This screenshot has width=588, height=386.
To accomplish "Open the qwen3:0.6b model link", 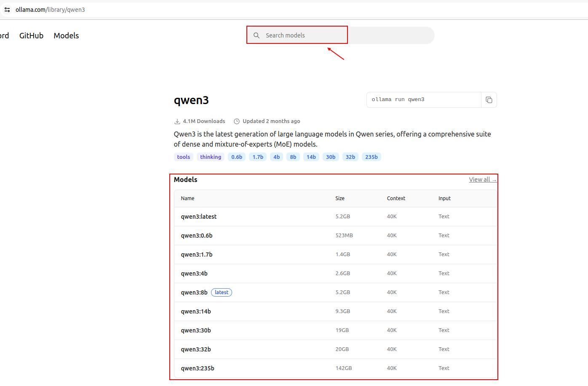I will (197, 236).
